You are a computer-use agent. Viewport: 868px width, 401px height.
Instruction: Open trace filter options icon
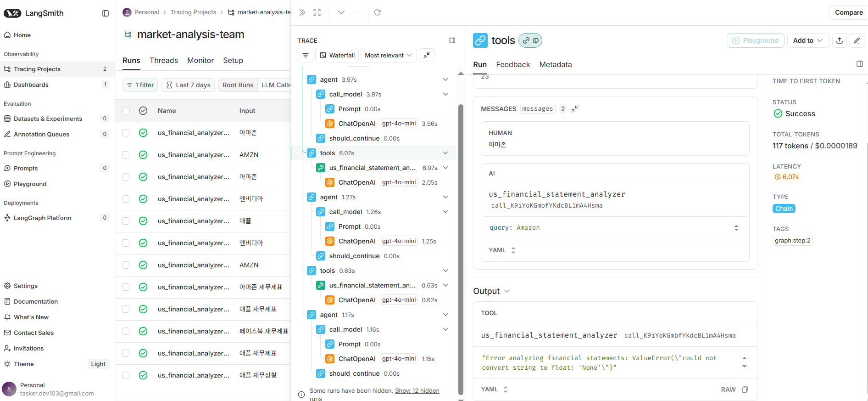coord(306,55)
